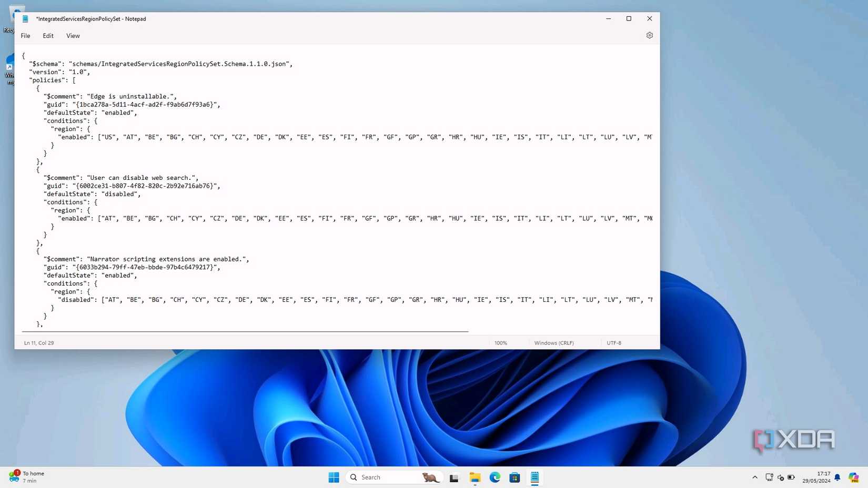Open the clock showing 17:17 29/05/2024
Image resolution: width=868 pixels, height=488 pixels.
816,477
